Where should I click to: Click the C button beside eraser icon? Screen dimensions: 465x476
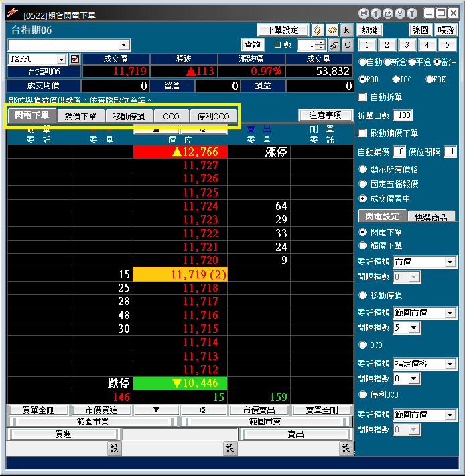point(347,45)
